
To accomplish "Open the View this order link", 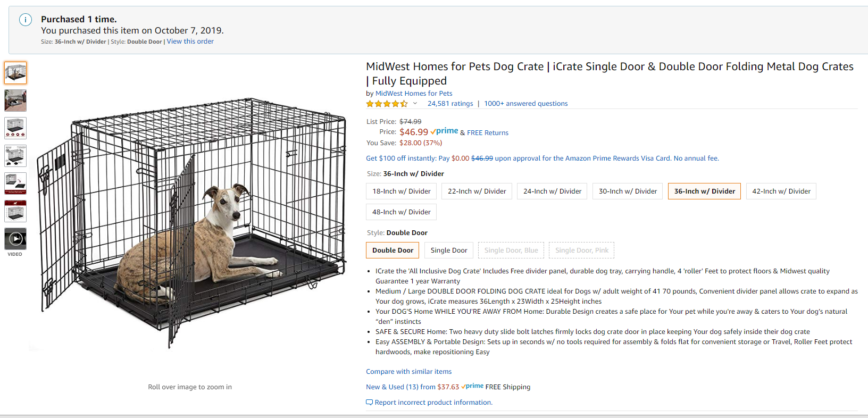I will click(x=190, y=41).
